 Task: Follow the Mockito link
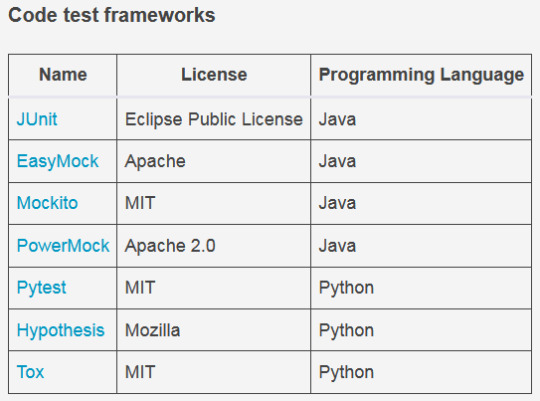[x=47, y=203]
